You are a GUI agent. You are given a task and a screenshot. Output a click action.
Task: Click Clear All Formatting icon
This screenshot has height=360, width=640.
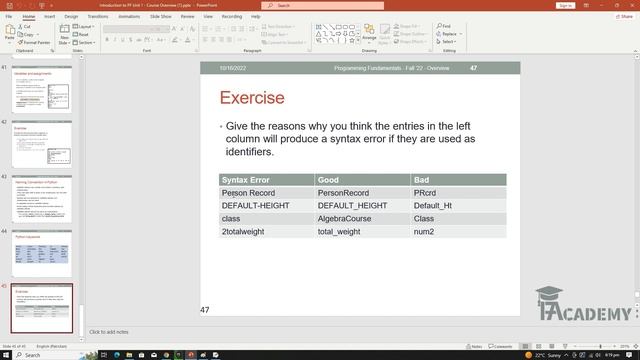[x=192, y=29]
